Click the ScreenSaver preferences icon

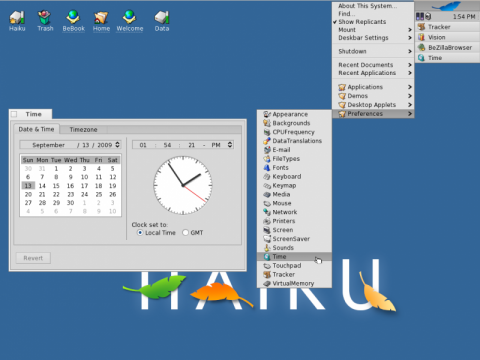point(267,239)
